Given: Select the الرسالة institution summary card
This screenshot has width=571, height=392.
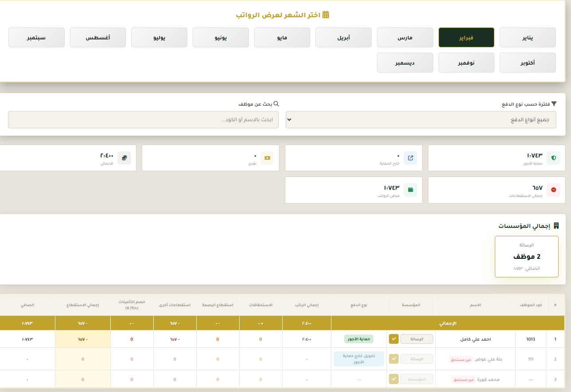Looking at the screenshot, I should pos(526,257).
